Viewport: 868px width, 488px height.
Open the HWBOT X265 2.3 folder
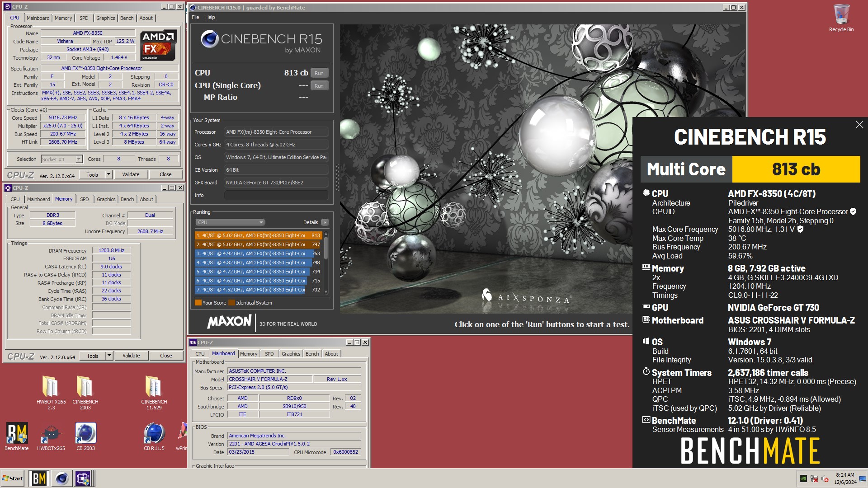click(x=51, y=392)
